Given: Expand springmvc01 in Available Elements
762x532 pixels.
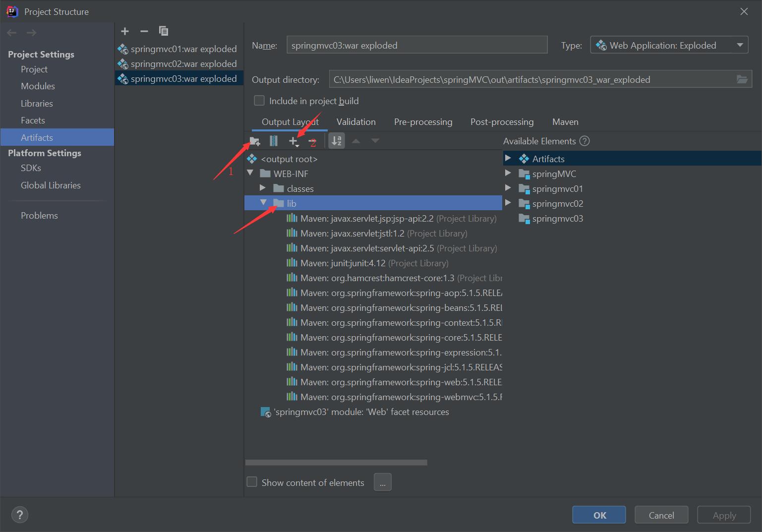Looking at the screenshot, I should [508, 188].
